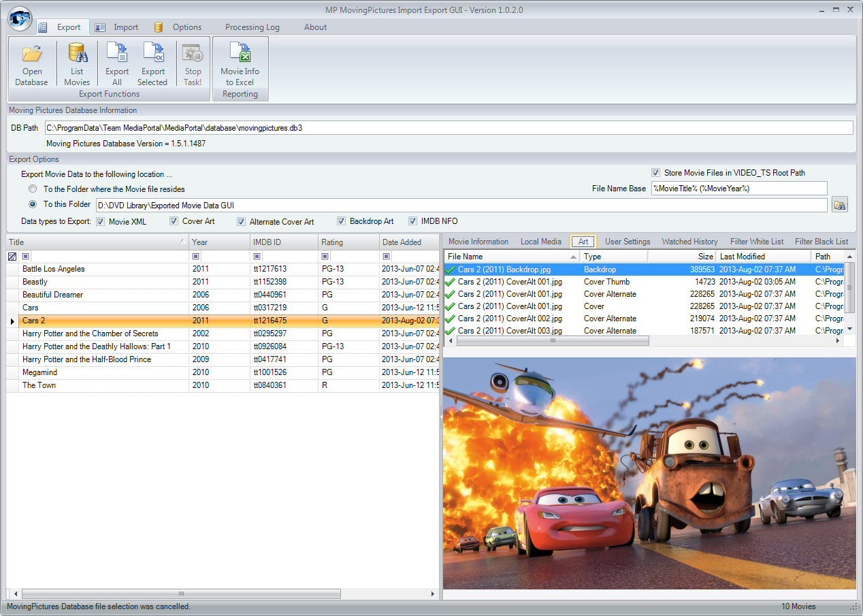Open the Filter Black List tab
This screenshot has width=863, height=616.
pos(821,242)
